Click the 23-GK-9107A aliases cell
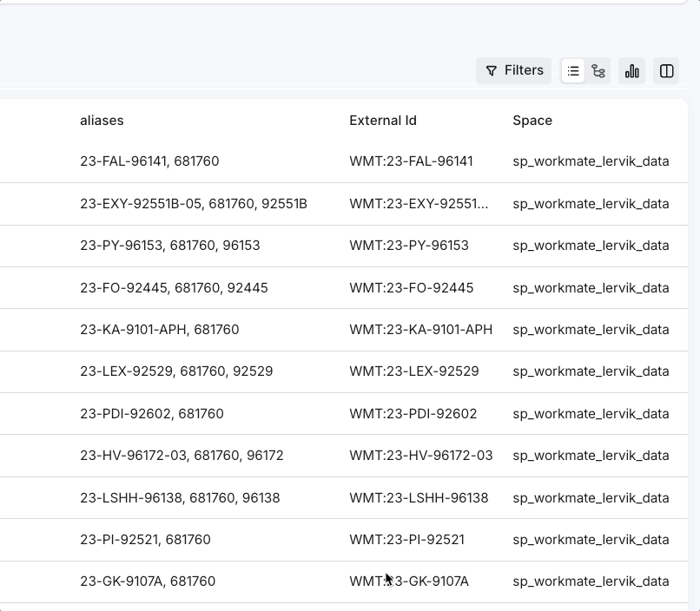700x611 pixels. (x=148, y=581)
